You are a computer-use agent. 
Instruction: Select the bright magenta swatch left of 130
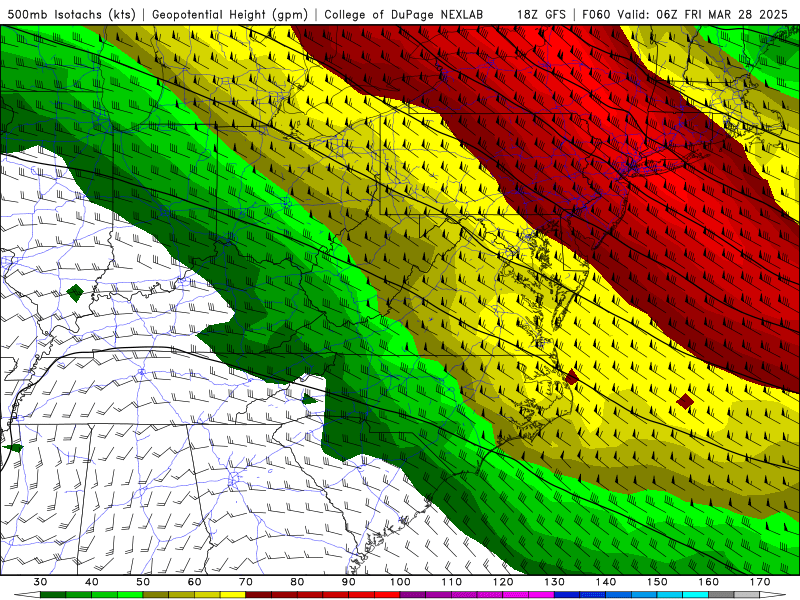tap(541, 596)
